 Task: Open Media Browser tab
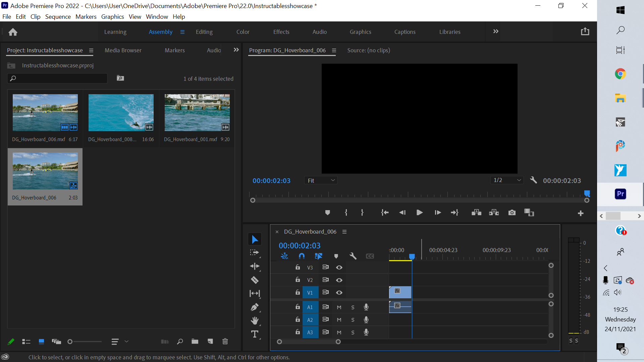click(123, 50)
